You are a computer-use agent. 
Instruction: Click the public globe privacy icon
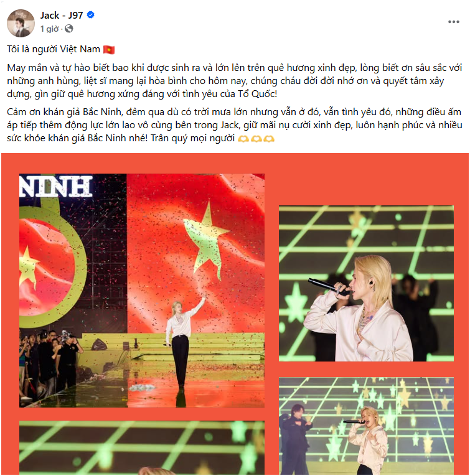pos(69,29)
